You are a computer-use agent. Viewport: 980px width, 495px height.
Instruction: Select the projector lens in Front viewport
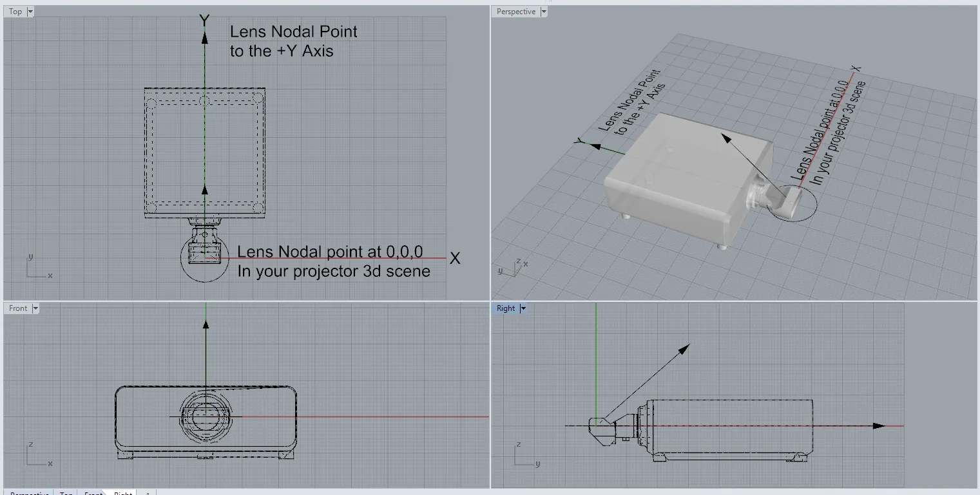coord(206,416)
